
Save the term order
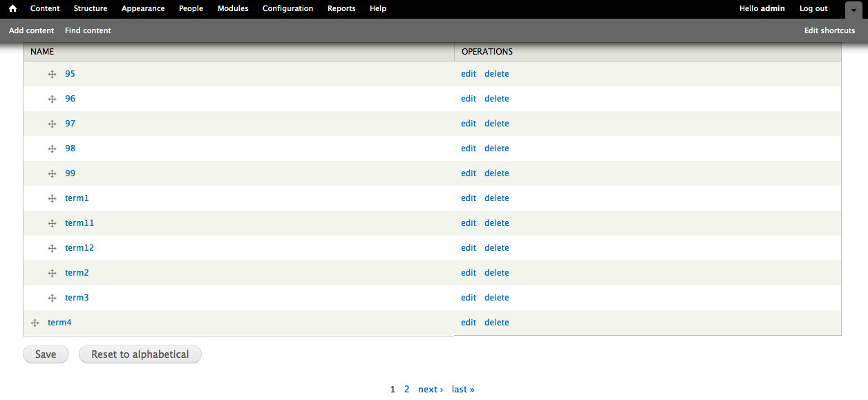click(46, 354)
